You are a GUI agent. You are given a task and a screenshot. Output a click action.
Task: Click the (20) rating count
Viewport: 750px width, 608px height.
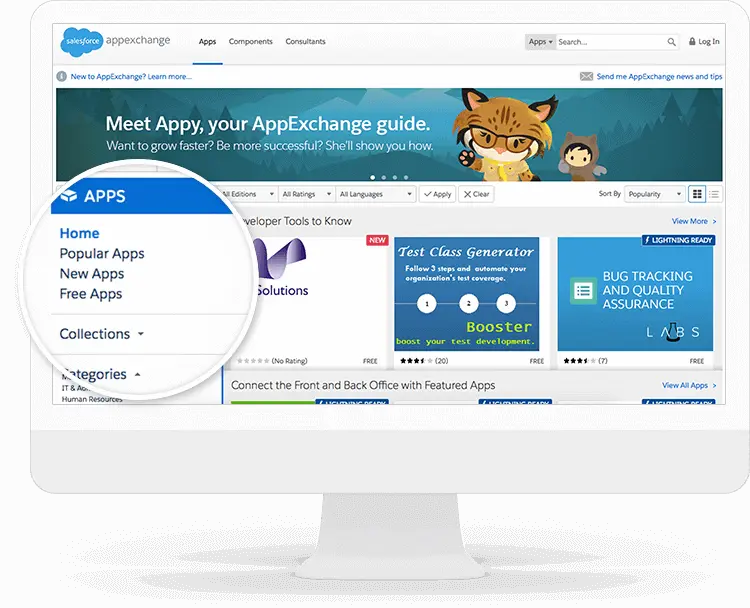pos(441,361)
